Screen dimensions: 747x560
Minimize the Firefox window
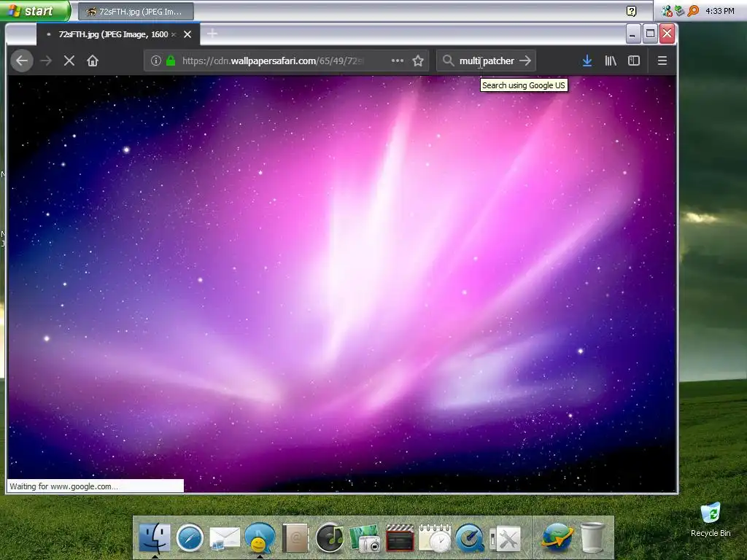(x=632, y=34)
